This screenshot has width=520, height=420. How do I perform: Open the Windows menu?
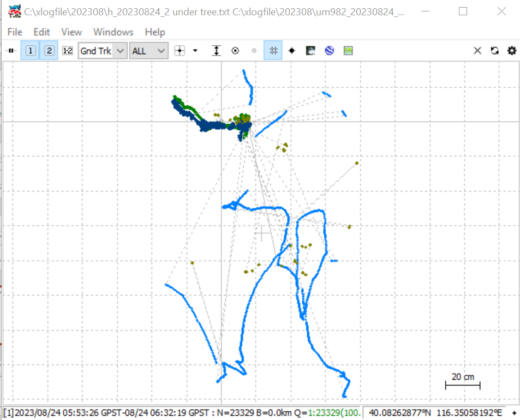(113, 32)
